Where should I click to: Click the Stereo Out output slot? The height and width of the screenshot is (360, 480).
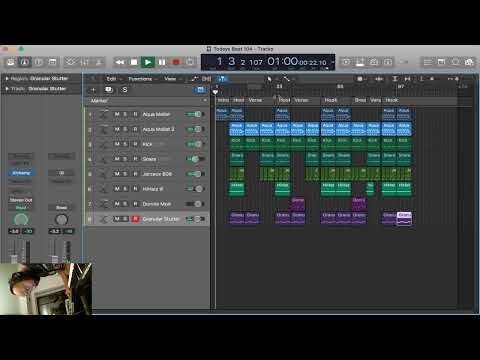(21, 200)
